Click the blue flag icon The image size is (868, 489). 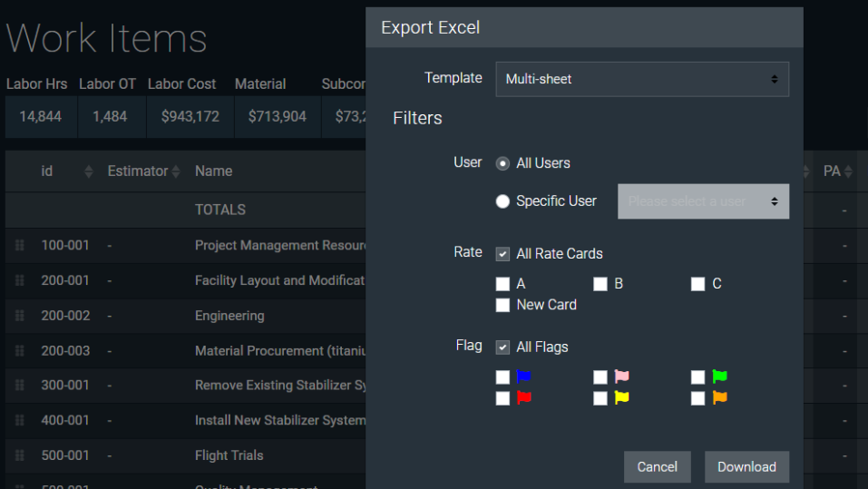[523, 377]
